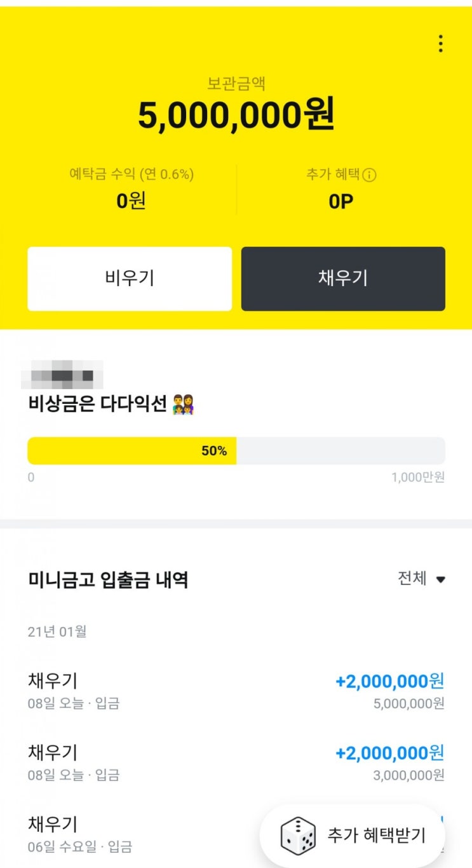Tap the blurred account name
The image size is (472, 868).
[x=62, y=375]
